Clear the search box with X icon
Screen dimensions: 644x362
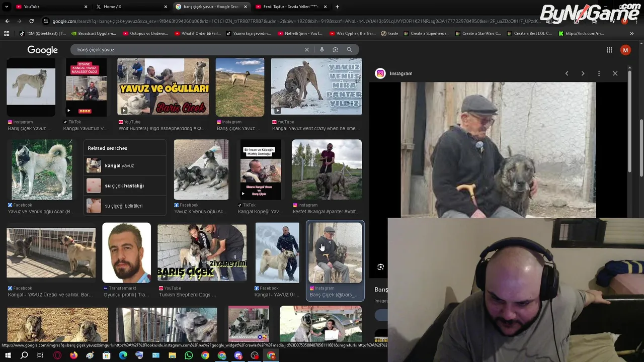307,50
